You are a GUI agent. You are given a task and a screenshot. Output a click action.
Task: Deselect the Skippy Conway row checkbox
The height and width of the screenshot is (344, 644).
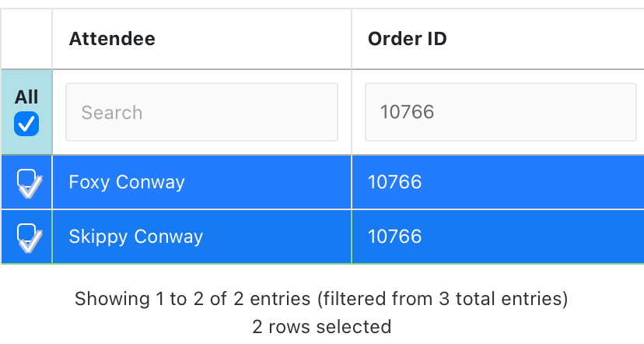pos(27,237)
